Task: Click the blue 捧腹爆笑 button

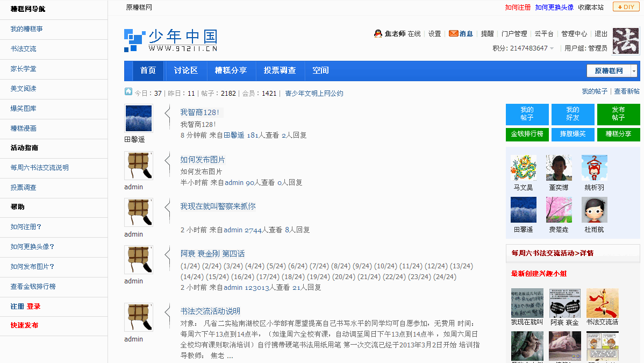Action: point(573,134)
